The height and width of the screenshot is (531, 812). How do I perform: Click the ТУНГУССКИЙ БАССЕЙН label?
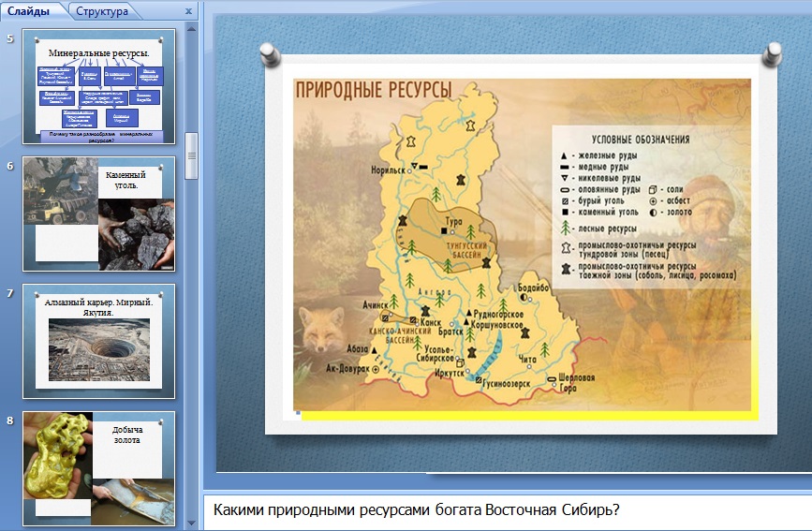coord(466,250)
